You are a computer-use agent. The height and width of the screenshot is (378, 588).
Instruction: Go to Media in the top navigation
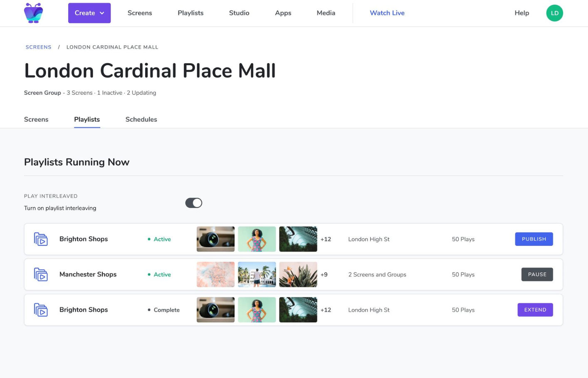(x=326, y=13)
